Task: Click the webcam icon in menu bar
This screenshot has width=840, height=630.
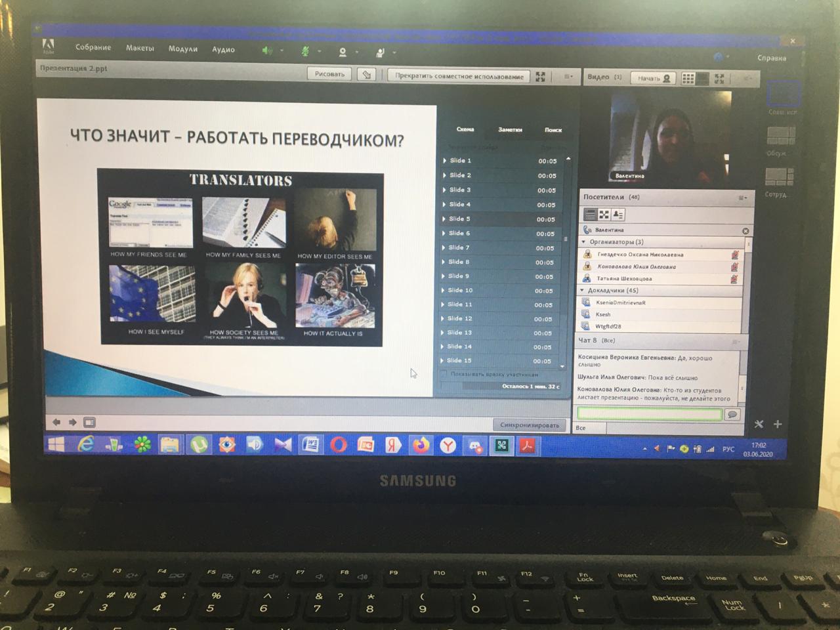Action: [x=343, y=52]
